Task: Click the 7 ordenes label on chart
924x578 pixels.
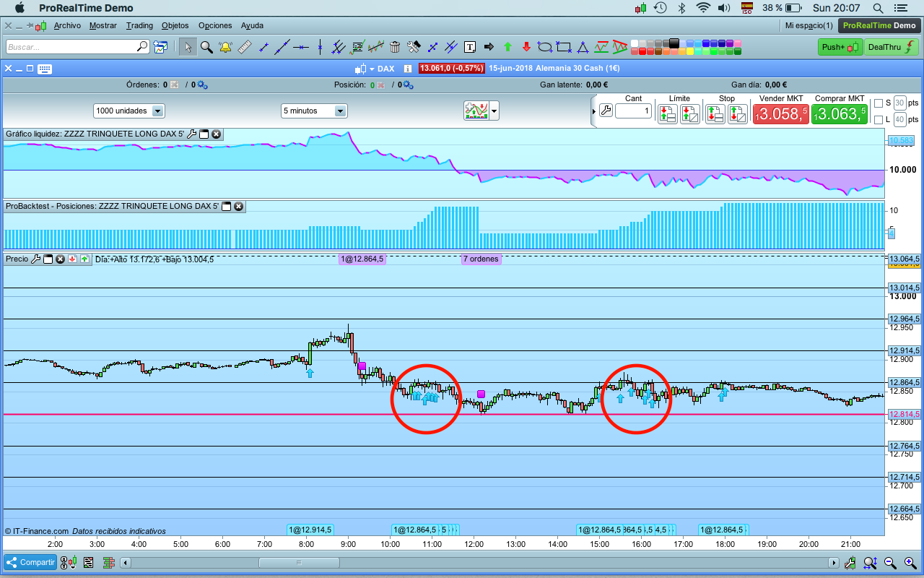Action: [x=481, y=259]
